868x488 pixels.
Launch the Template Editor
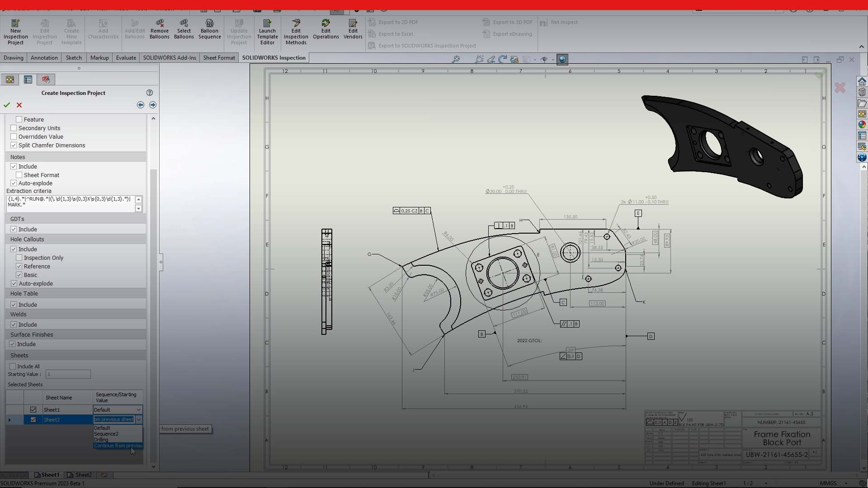(x=267, y=31)
